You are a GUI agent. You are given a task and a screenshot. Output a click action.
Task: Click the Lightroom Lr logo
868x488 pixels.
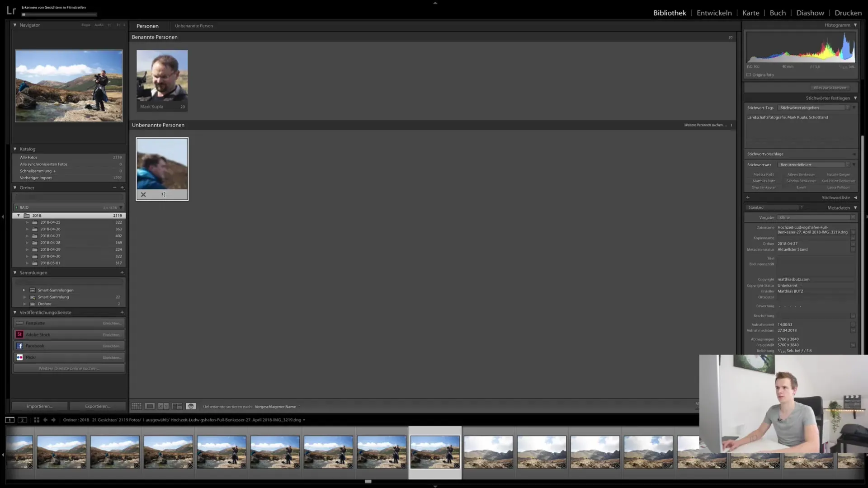click(x=11, y=10)
